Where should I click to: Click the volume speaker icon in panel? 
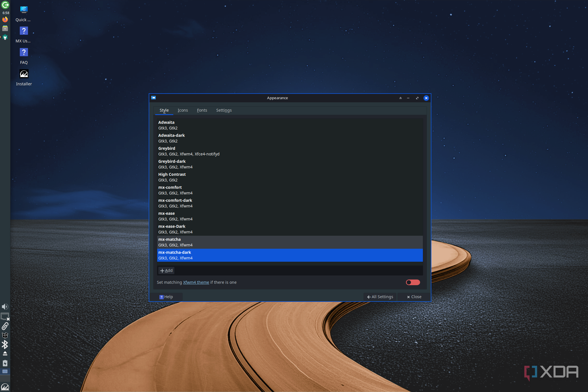click(x=5, y=307)
